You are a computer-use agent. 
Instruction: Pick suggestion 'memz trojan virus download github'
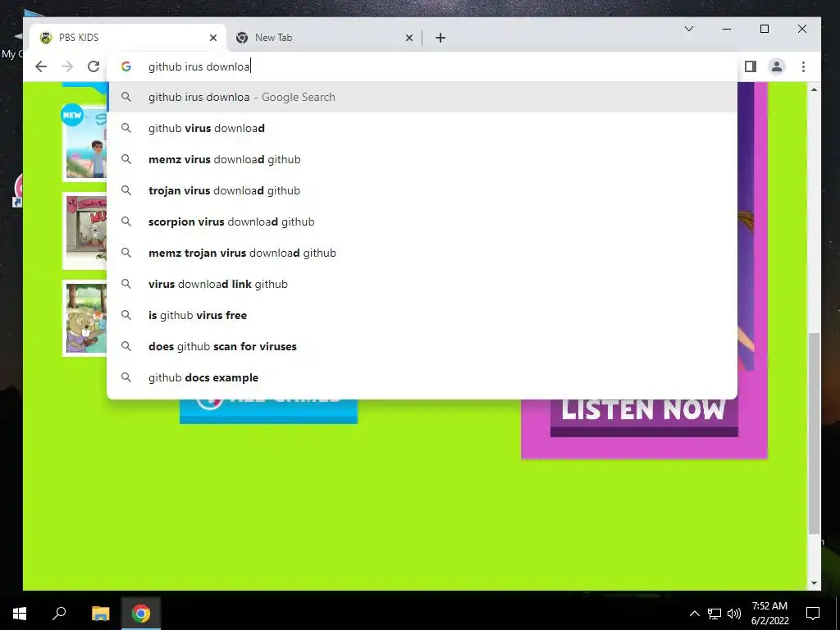422,253
